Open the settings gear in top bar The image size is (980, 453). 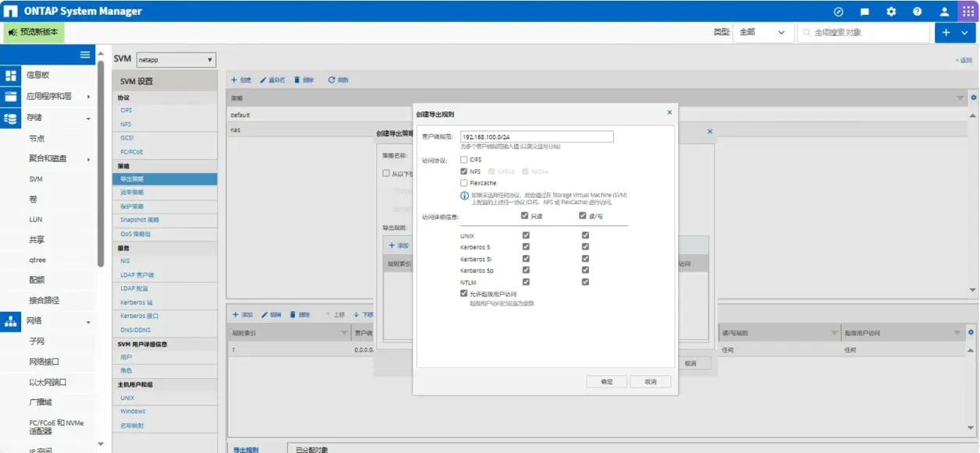click(x=891, y=12)
